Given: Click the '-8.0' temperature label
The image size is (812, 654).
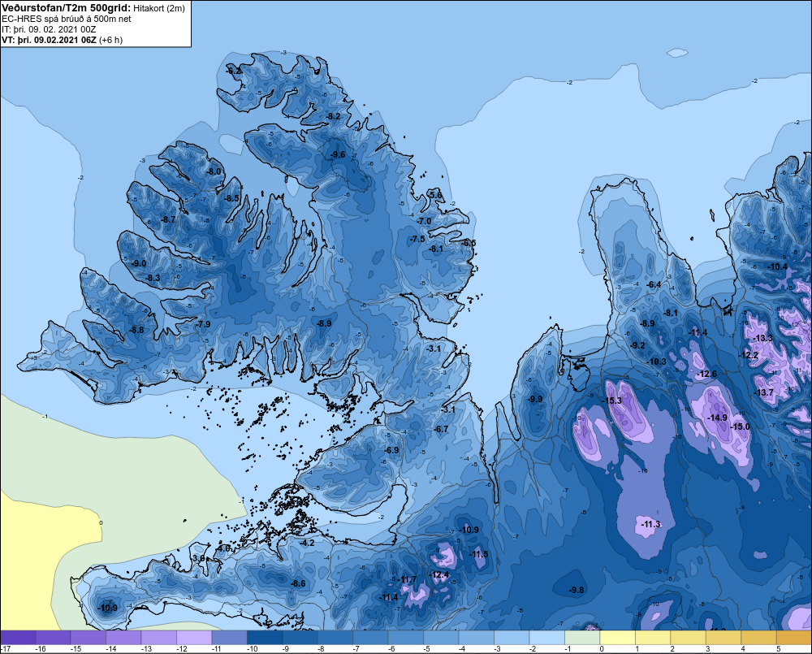Looking at the screenshot, I should click(x=214, y=171).
